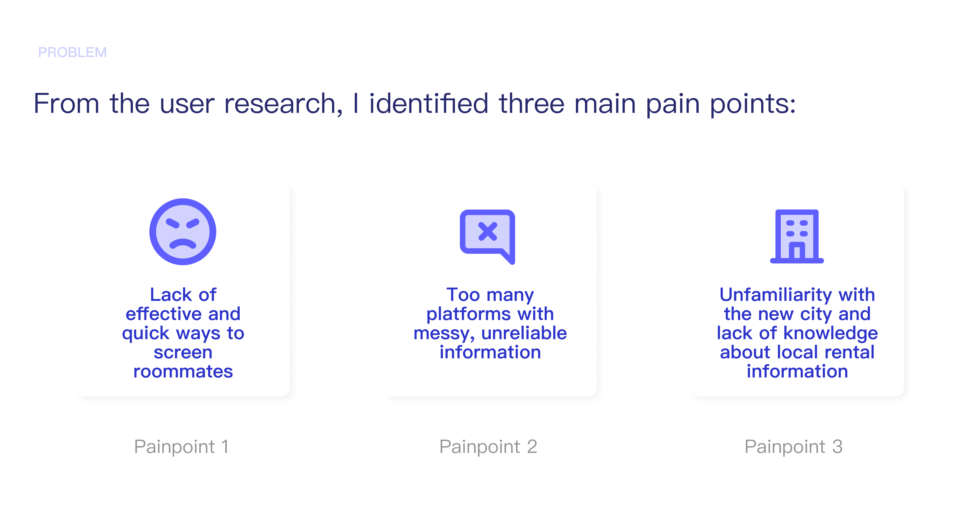Click the office building icon
Screen dimensions: 980x529
(x=797, y=236)
